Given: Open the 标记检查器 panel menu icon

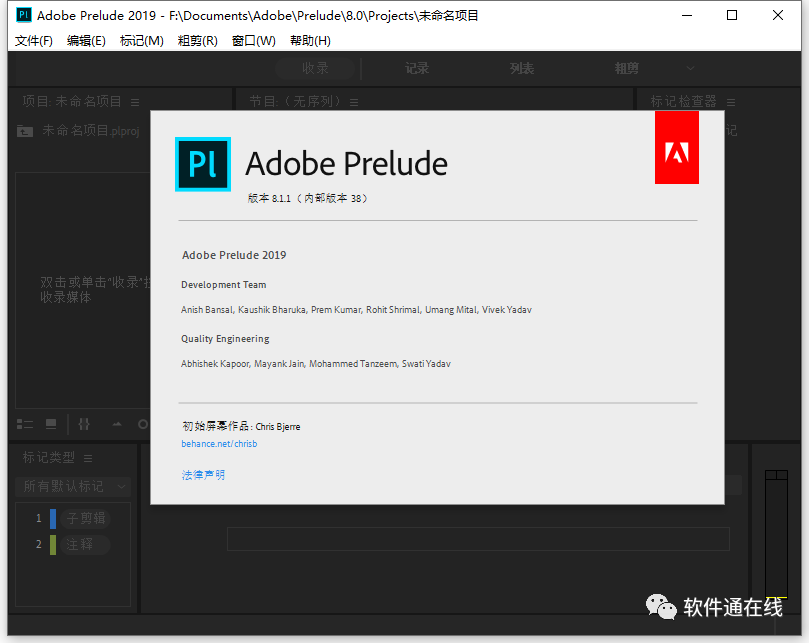Looking at the screenshot, I should point(731,102).
